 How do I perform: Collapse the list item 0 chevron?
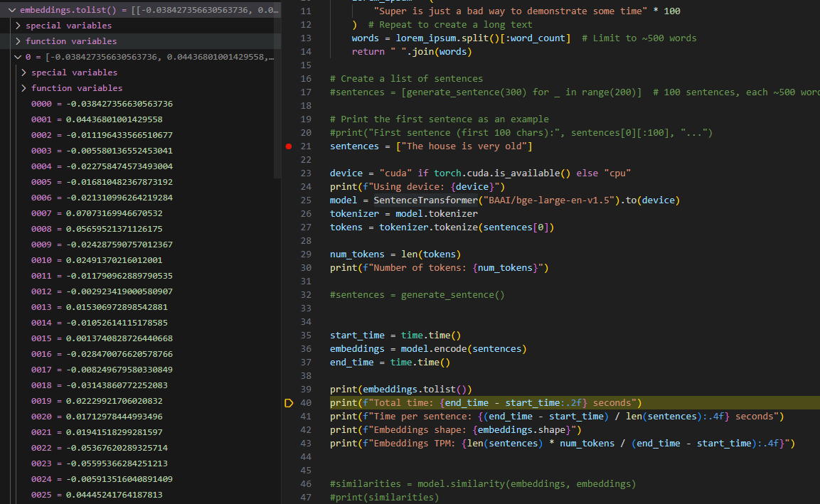point(18,57)
